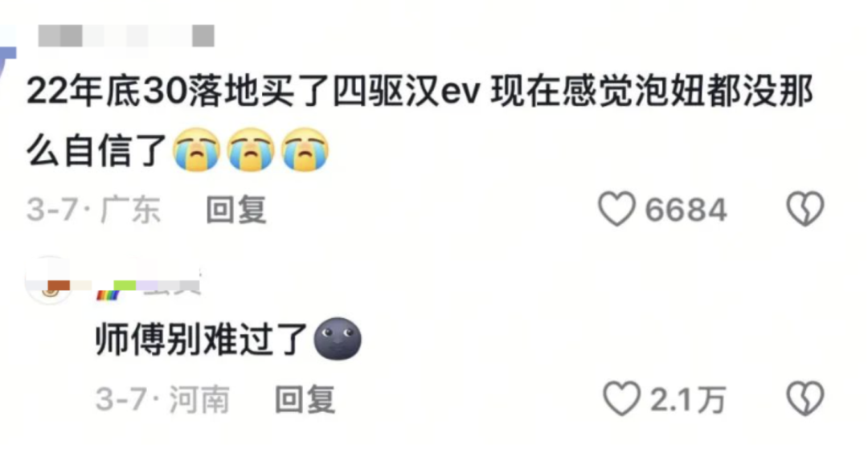Click the 3-7·广东 timestamp

[x=94, y=210]
